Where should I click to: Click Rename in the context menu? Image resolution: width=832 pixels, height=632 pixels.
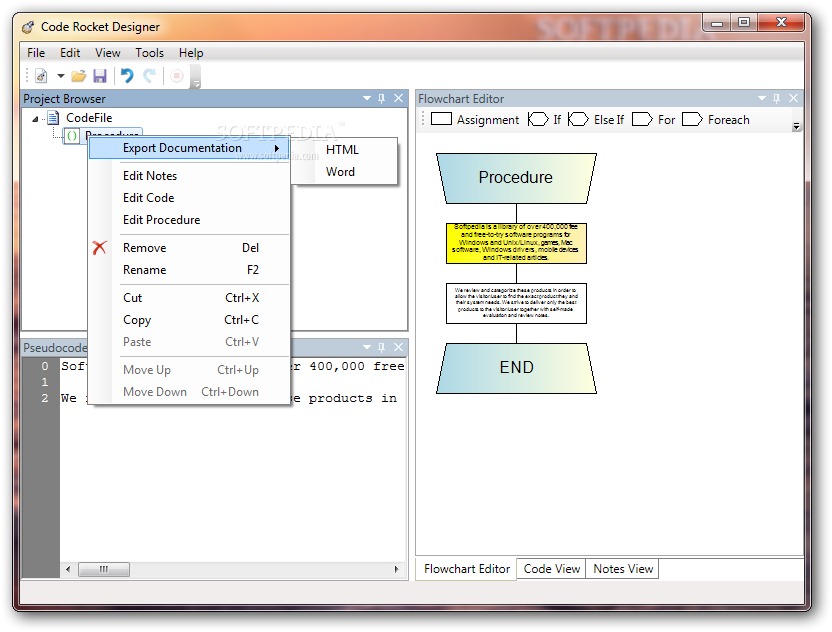pyautogui.click(x=189, y=270)
